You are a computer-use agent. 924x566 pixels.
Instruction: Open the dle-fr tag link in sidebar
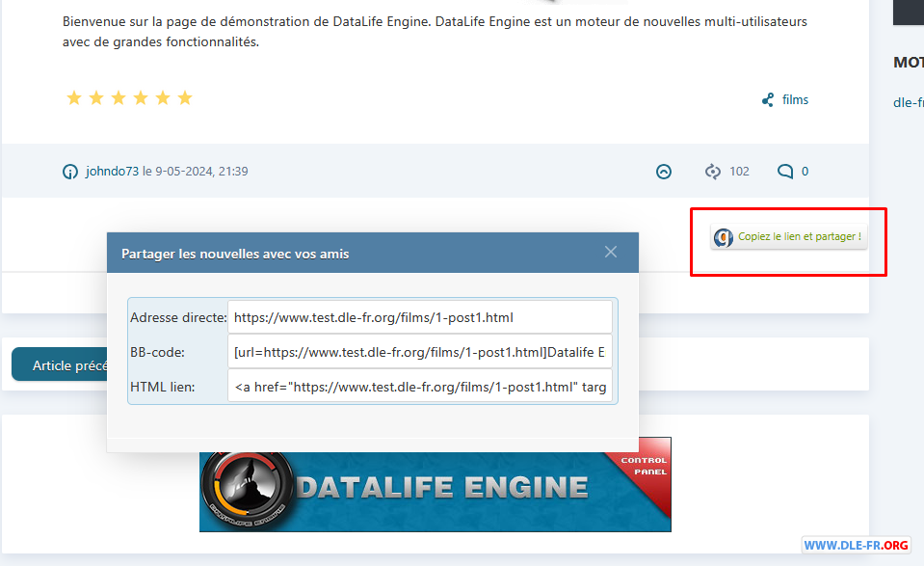(x=909, y=102)
